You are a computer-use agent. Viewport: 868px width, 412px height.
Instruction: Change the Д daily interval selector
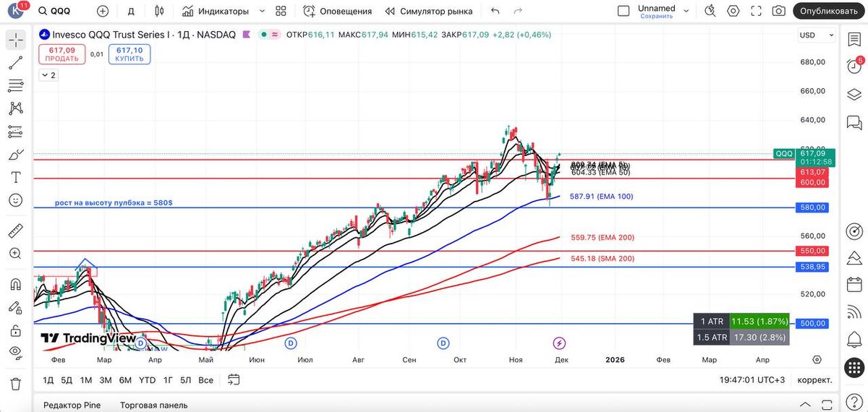(x=131, y=11)
